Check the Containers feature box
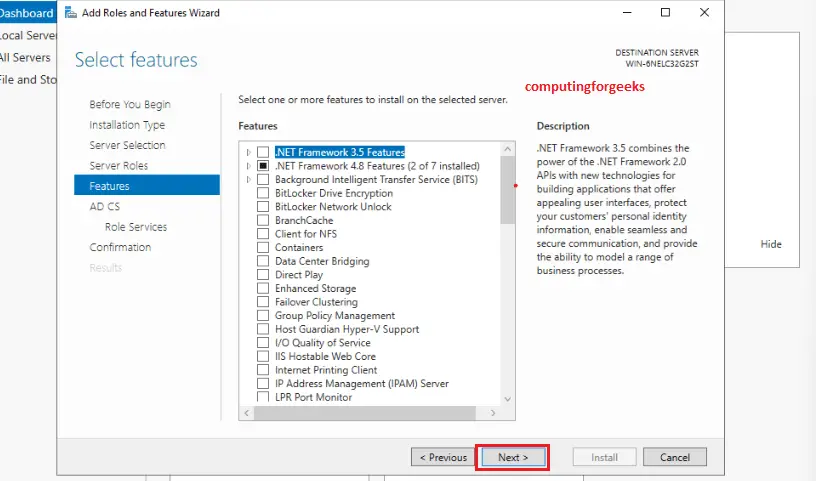This screenshot has height=481, width=816. [263, 247]
